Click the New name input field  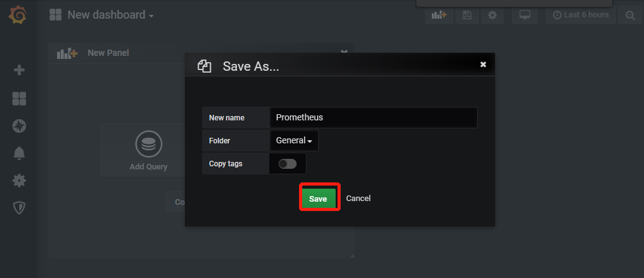click(373, 117)
